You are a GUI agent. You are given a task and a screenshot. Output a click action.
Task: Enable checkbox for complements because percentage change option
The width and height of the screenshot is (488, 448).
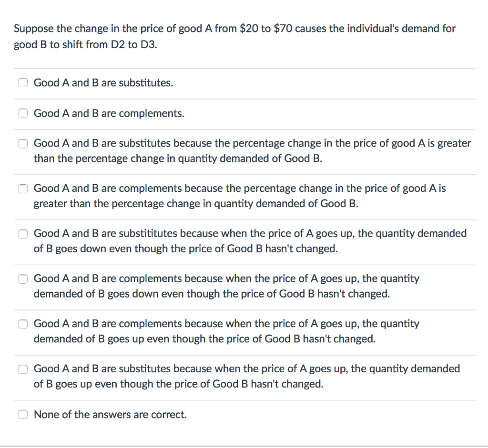(23, 189)
